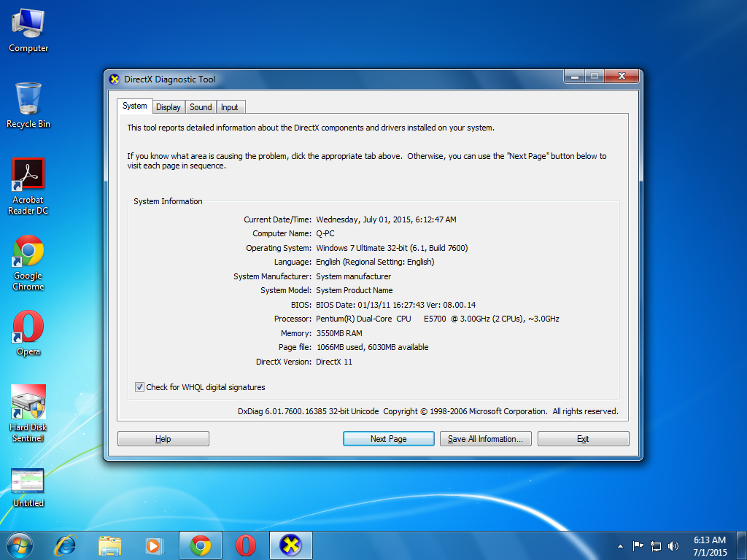Screen dimensions: 747x560
Task: Minimize the DirectX Diagnostic Tool window
Action: (576, 76)
